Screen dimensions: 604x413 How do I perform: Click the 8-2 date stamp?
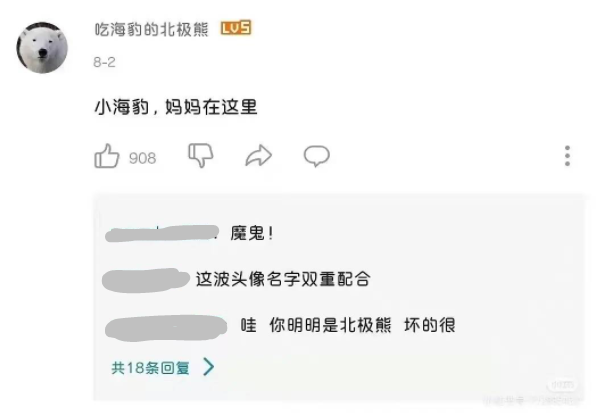104,62
